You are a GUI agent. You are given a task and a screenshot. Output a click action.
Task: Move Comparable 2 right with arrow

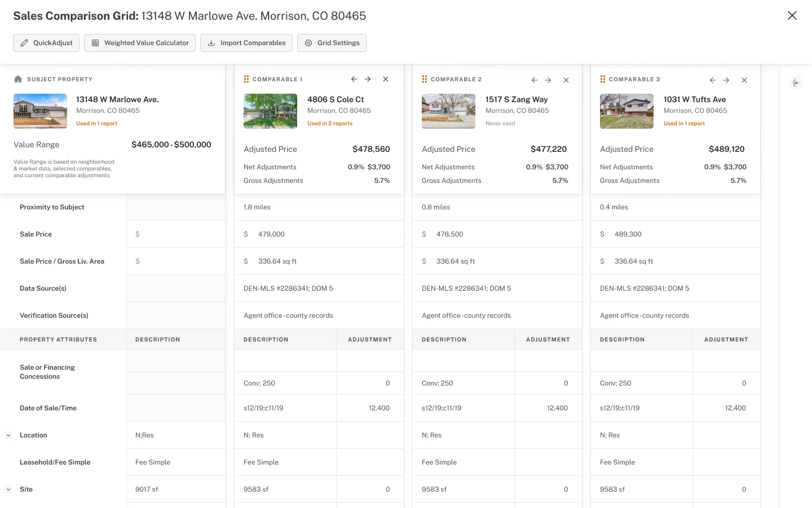click(x=548, y=80)
